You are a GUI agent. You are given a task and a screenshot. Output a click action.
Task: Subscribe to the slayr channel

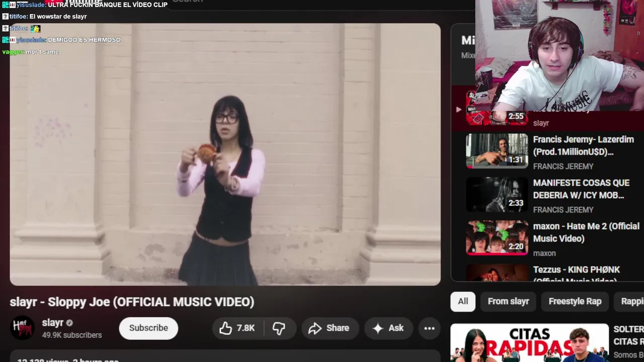(x=148, y=328)
